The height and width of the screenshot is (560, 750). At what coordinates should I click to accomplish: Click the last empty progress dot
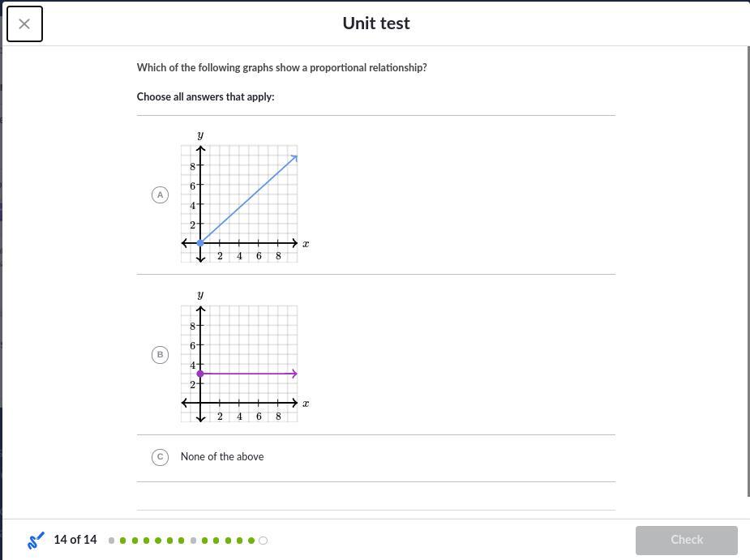263,541
